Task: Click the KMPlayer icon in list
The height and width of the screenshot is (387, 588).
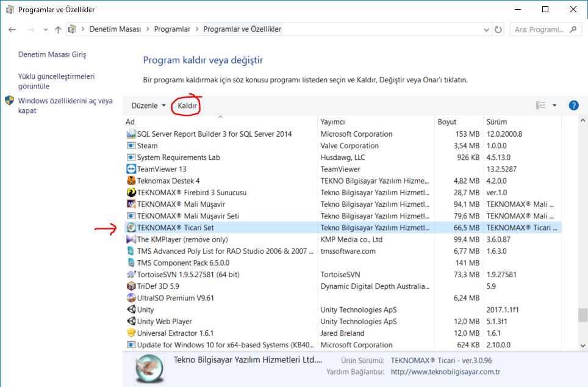Action: pyautogui.click(x=131, y=239)
